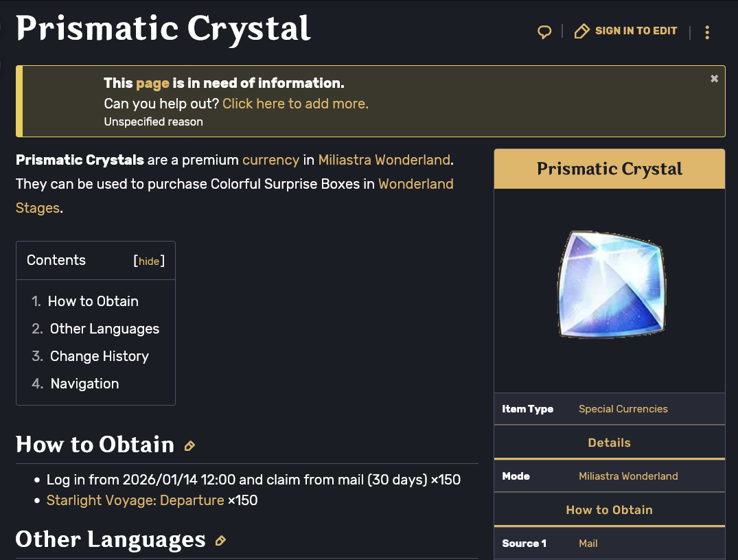Image resolution: width=738 pixels, height=560 pixels.
Task: Open the Starlight Voyage: Departure link
Action: click(x=135, y=500)
